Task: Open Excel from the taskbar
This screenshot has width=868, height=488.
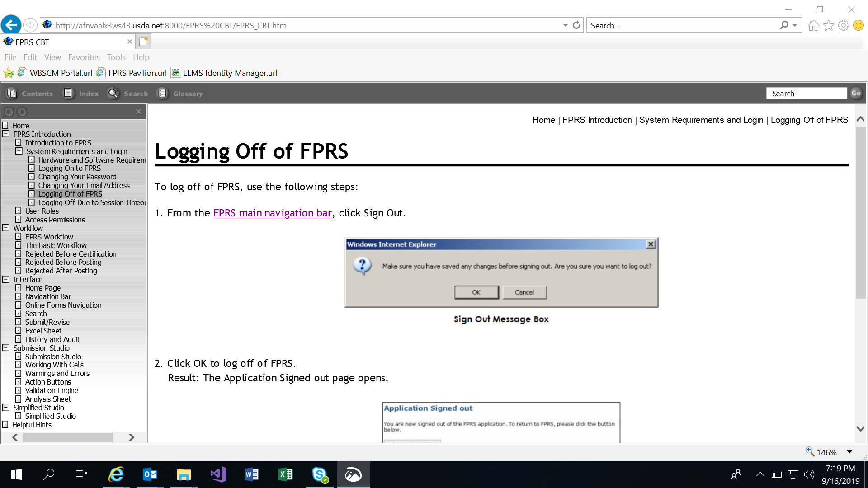Action: point(286,474)
